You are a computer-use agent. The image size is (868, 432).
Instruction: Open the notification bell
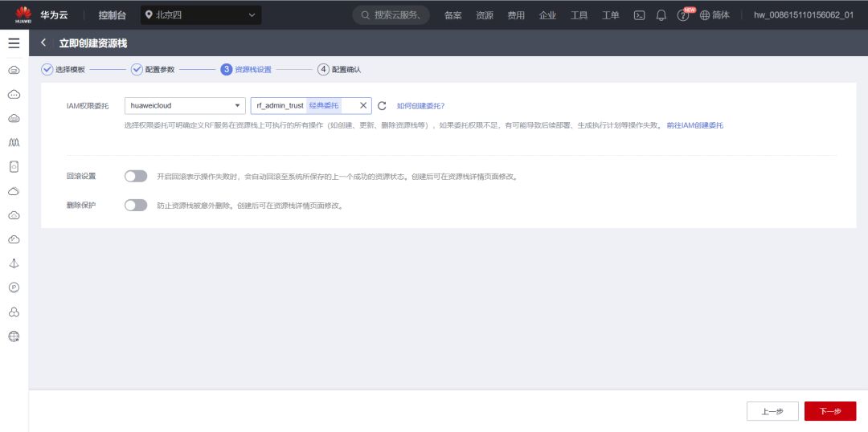click(x=661, y=15)
